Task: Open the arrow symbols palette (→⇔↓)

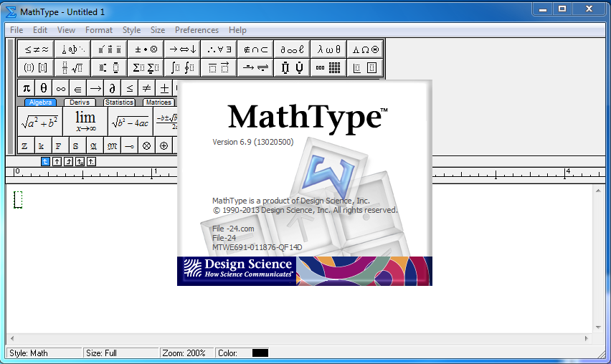Action: pos(183,49)
